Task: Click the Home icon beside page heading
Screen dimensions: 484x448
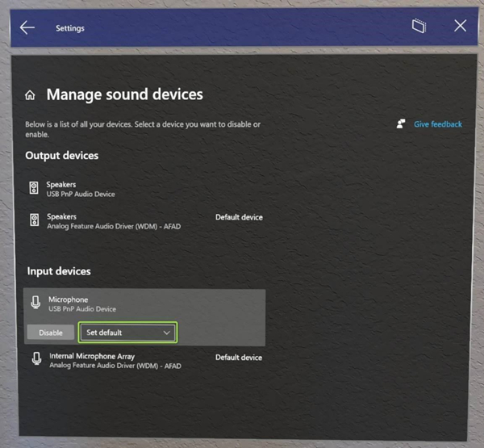Action: 30,96
